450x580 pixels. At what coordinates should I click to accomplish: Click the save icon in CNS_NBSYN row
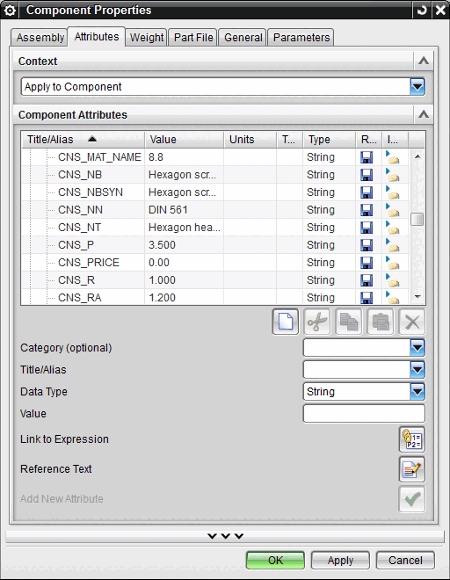tap(366, 192)
